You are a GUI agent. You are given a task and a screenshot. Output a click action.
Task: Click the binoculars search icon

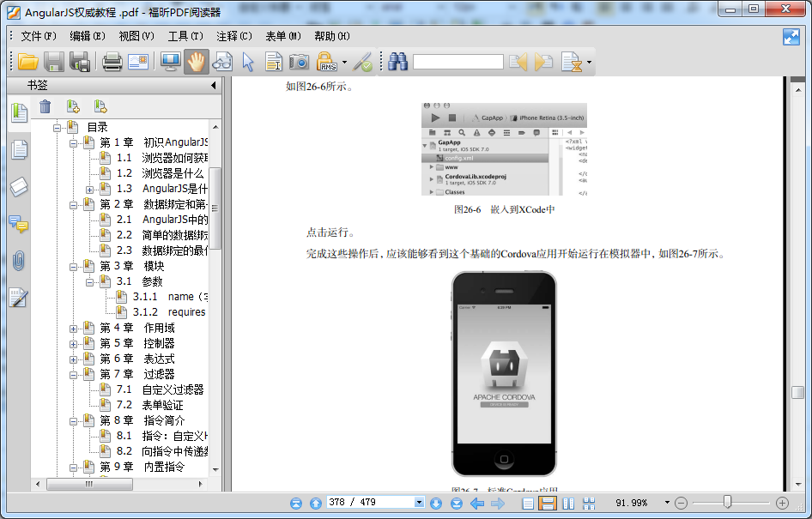(x=397, y=62)
